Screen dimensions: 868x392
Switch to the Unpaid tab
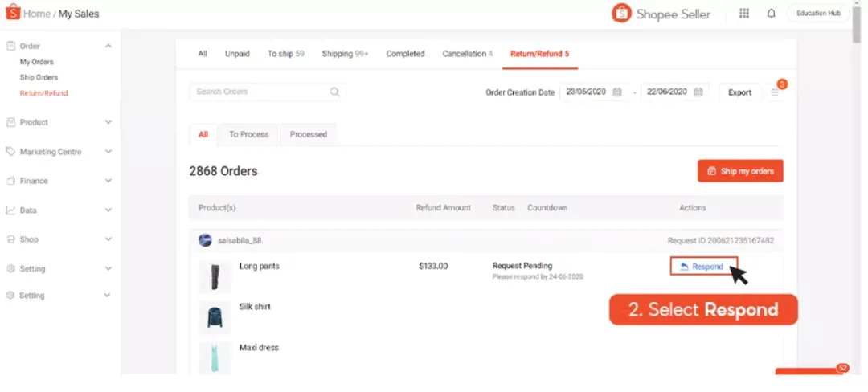coord(237,54)
